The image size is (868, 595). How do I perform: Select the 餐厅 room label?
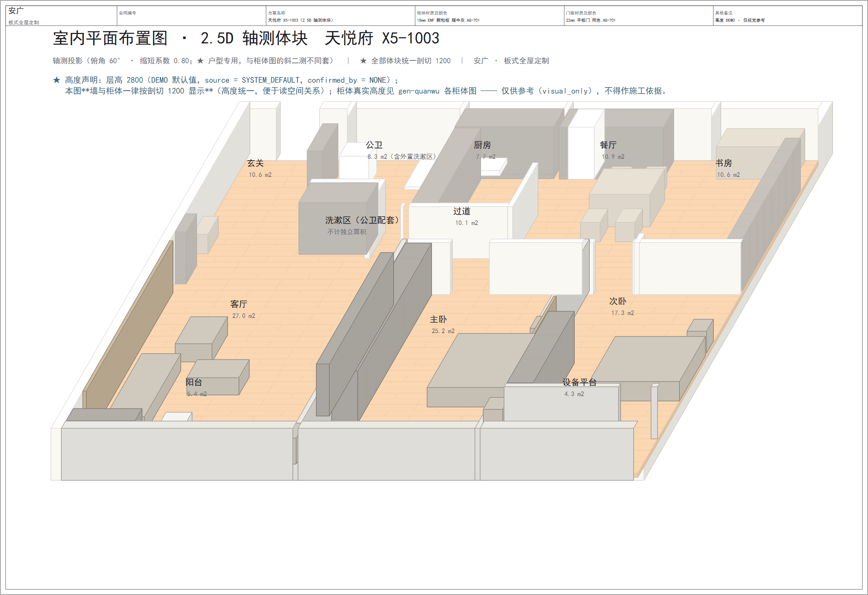point(608,145)
